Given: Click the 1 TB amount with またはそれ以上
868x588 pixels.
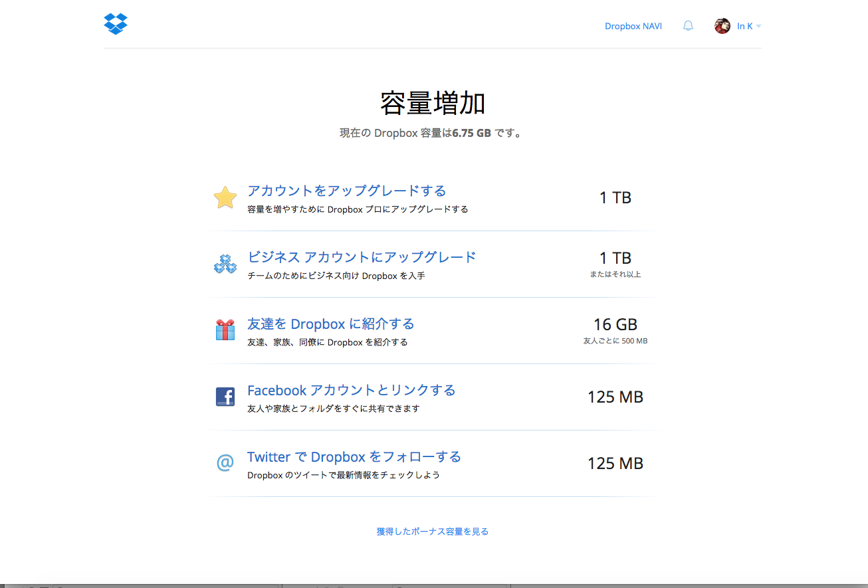Looking at the screenshot, I should coord(615,258).
